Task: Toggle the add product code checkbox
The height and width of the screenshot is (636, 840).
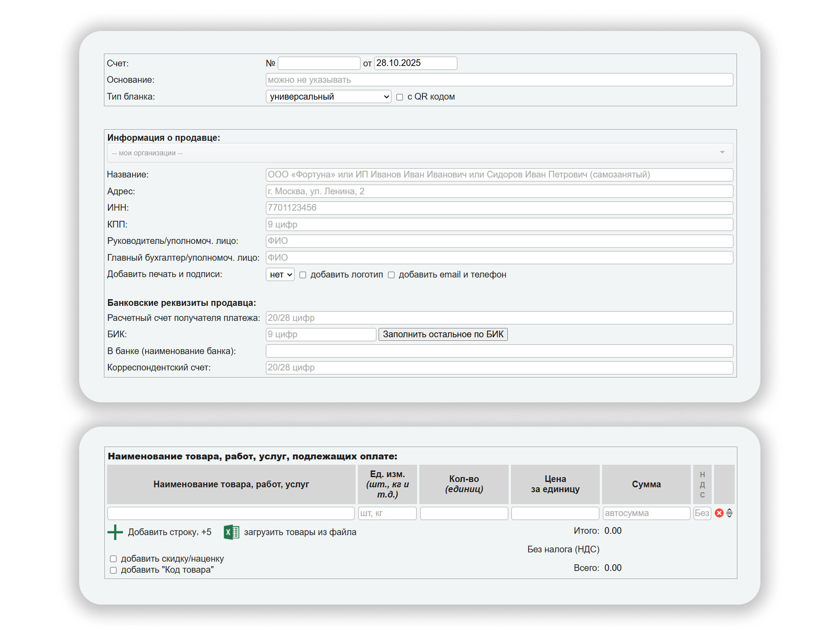Action: (x=113, y=570)
